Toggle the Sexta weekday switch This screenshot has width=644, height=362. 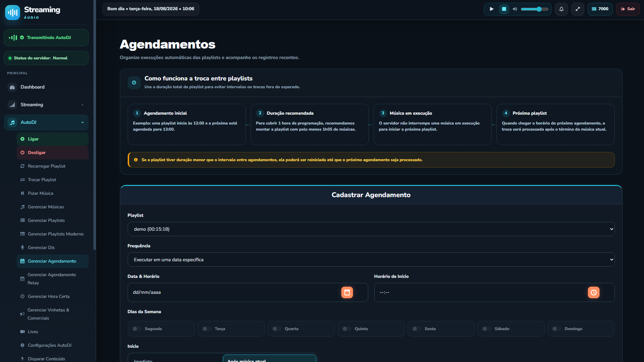(417, 329)
